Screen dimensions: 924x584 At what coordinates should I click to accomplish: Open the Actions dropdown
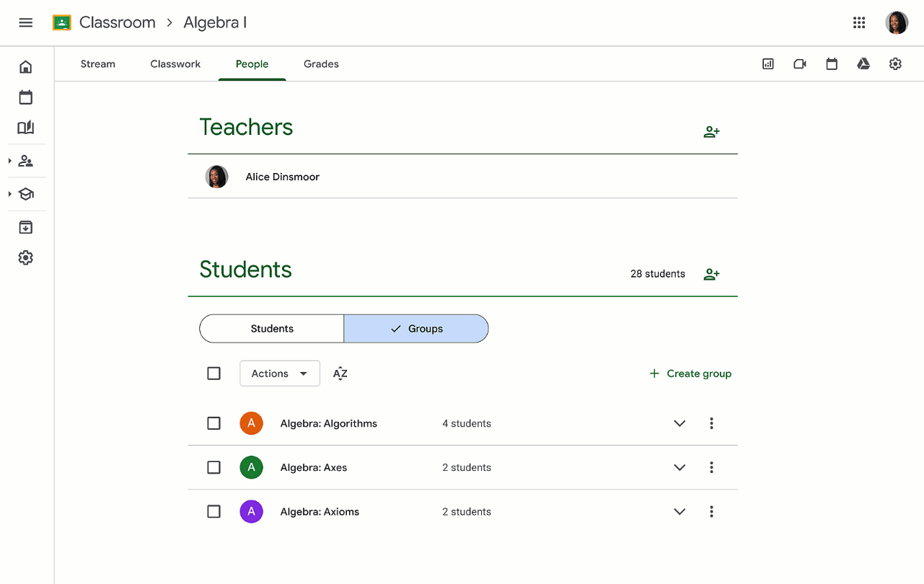pos(280,373)
